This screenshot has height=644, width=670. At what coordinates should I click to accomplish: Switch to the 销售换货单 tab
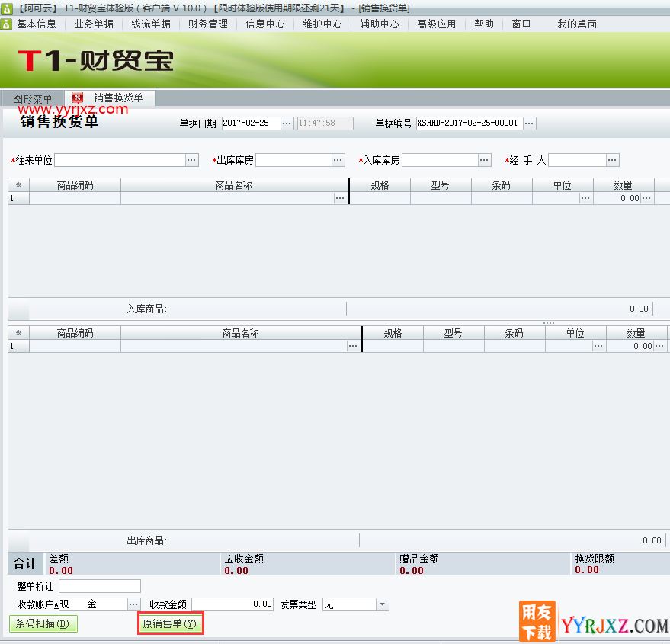click(x=118, y=98)
